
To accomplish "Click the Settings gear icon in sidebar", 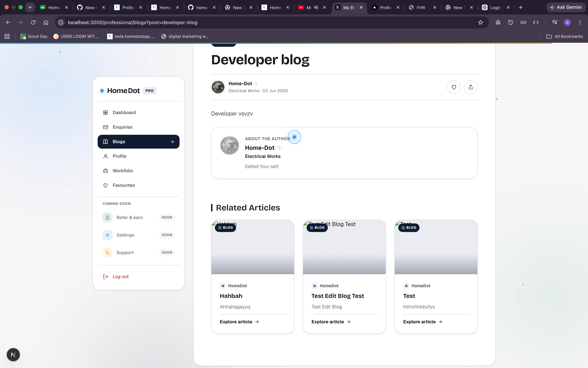I will pyautogui.click(x=107, y=235).
